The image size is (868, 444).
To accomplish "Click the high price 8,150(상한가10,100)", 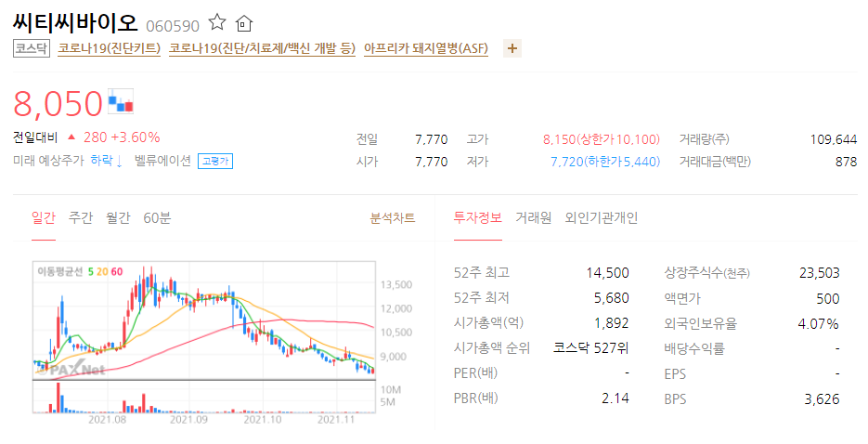I will pos(602,139).
